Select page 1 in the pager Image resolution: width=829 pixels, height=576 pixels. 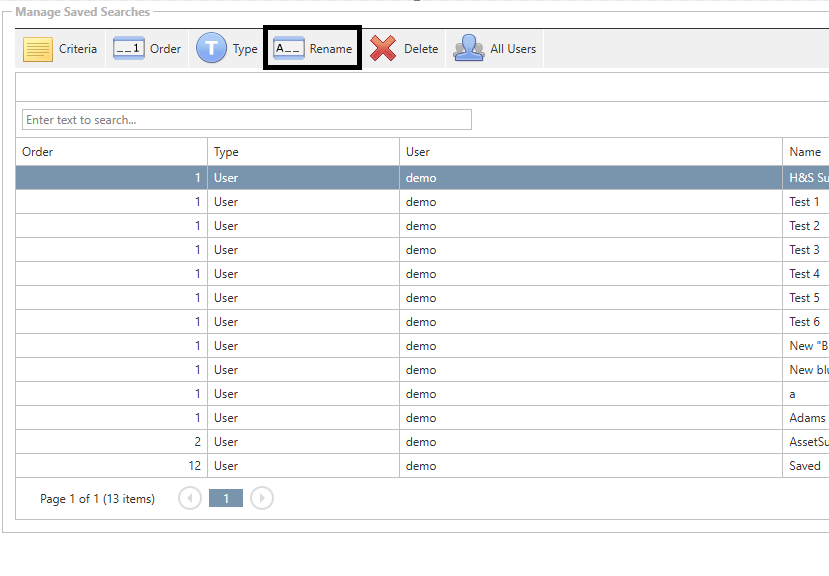coord(226,498)
